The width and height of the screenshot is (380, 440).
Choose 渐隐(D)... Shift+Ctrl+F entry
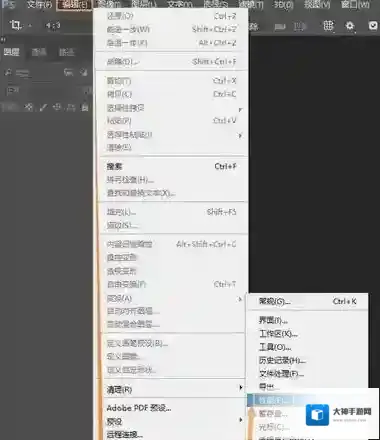[x=172, y=61]
